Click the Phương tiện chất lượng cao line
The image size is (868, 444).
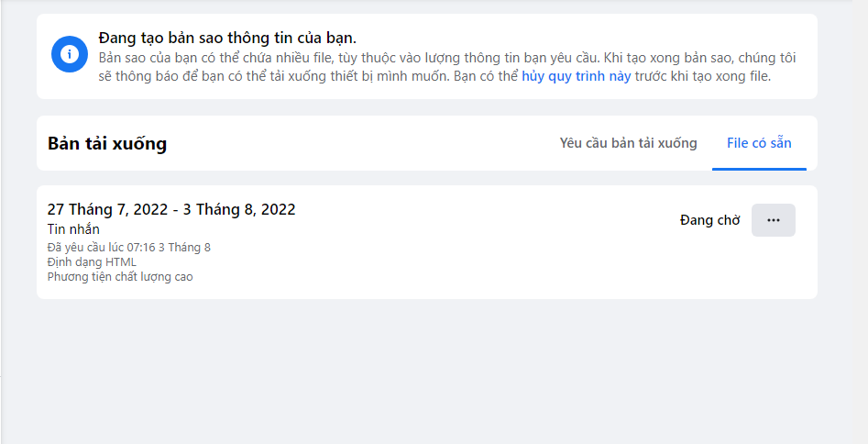coord(120,276)
